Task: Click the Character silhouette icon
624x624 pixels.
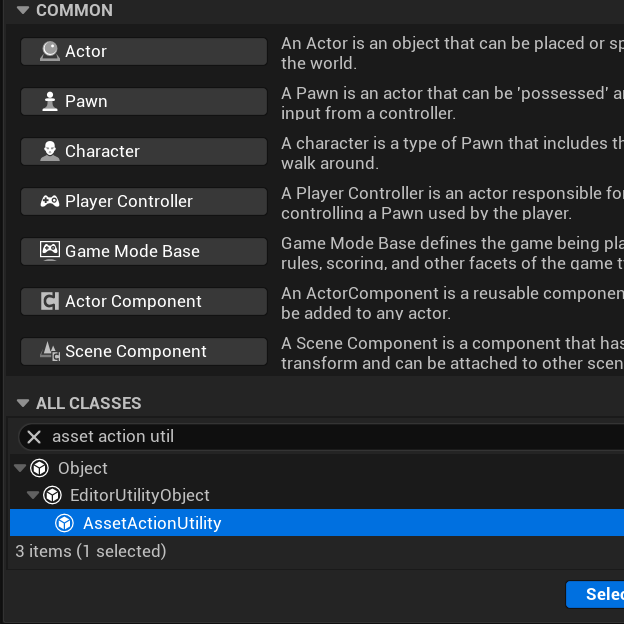Action: pyautogui.click(x=49, y=151)
